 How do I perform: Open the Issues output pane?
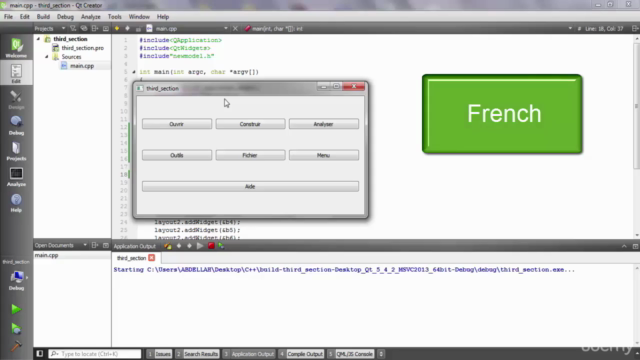click(159, 354)
